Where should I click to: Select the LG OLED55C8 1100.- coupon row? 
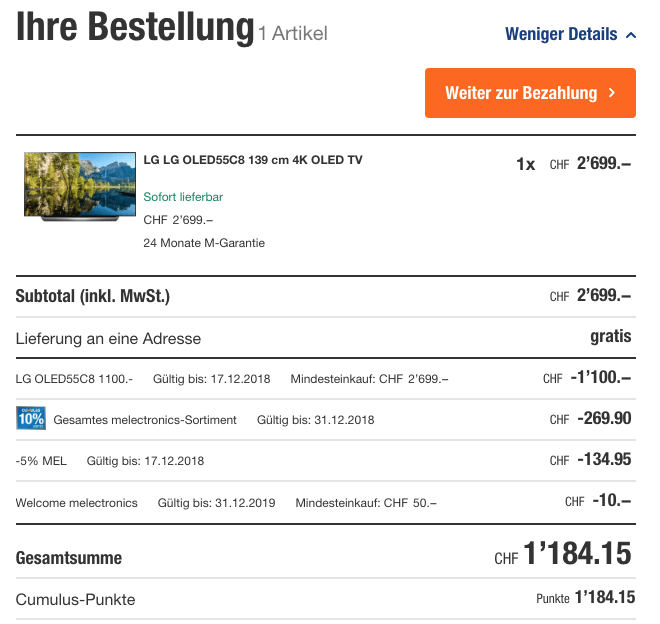point(73,379)
